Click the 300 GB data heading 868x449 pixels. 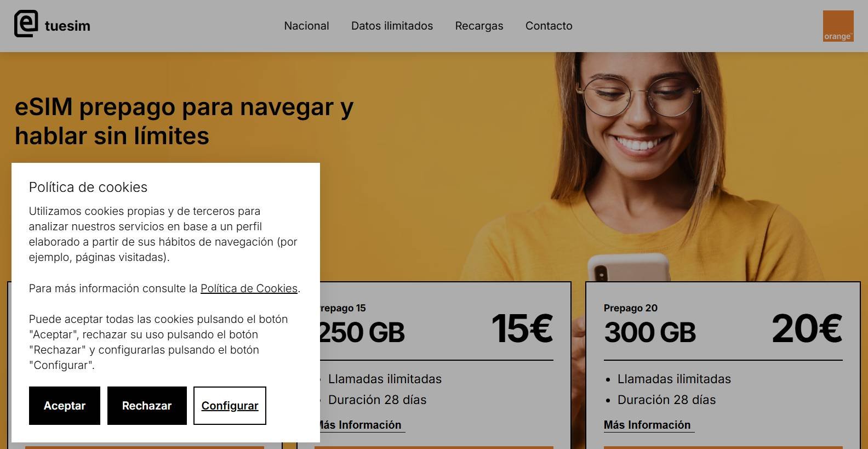pyautogui.click(x=650, y=332)
